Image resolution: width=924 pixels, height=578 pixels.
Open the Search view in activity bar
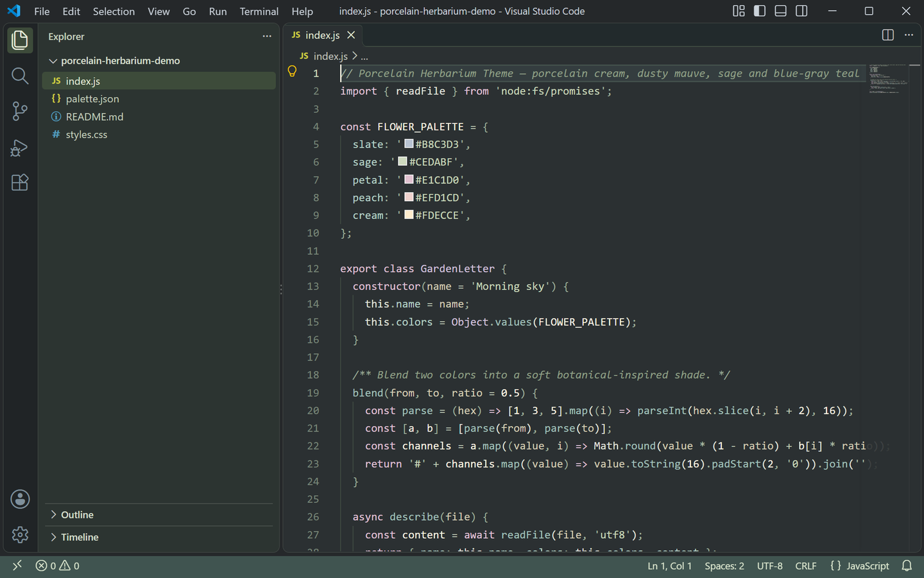(20, 76)
